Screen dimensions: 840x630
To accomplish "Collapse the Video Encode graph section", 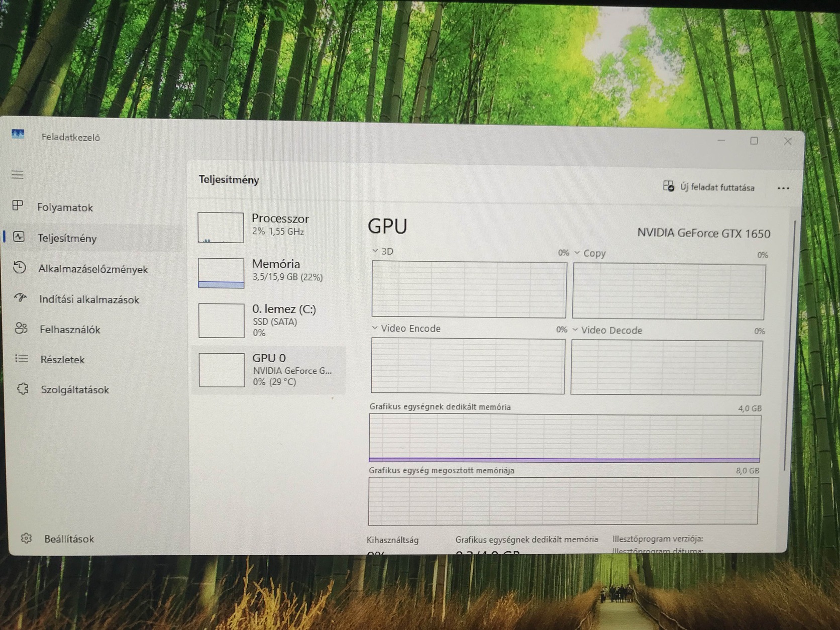I will [374, 328].
